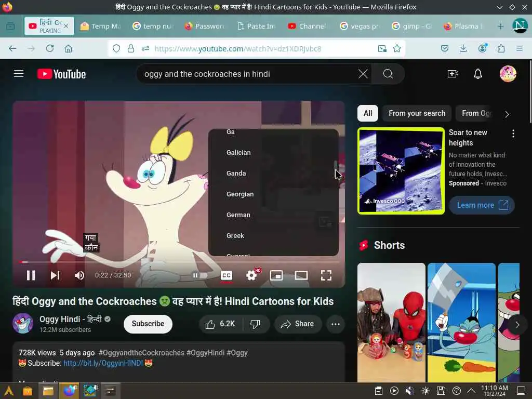Open the Oggy Hindi channel avatar
Viewport: 532px width, 399px height.
click(x=23, y=323)
